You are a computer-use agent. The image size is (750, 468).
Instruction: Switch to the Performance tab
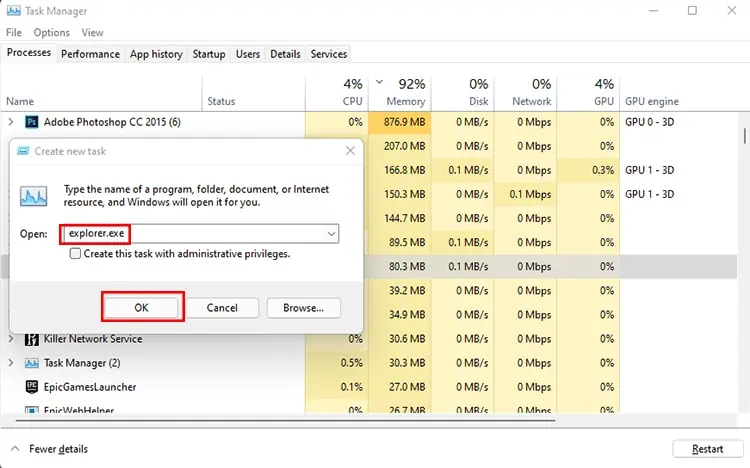pos(90,54)
